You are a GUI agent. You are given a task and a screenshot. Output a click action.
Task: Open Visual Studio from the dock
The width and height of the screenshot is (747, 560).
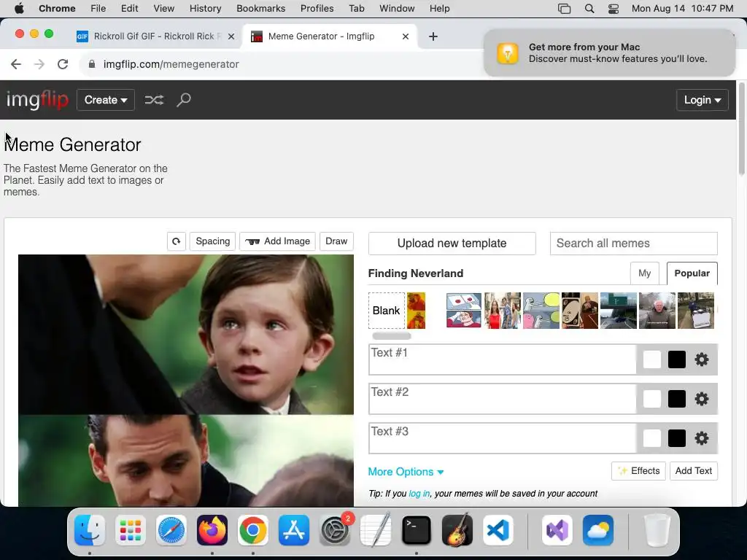(557, 530)
